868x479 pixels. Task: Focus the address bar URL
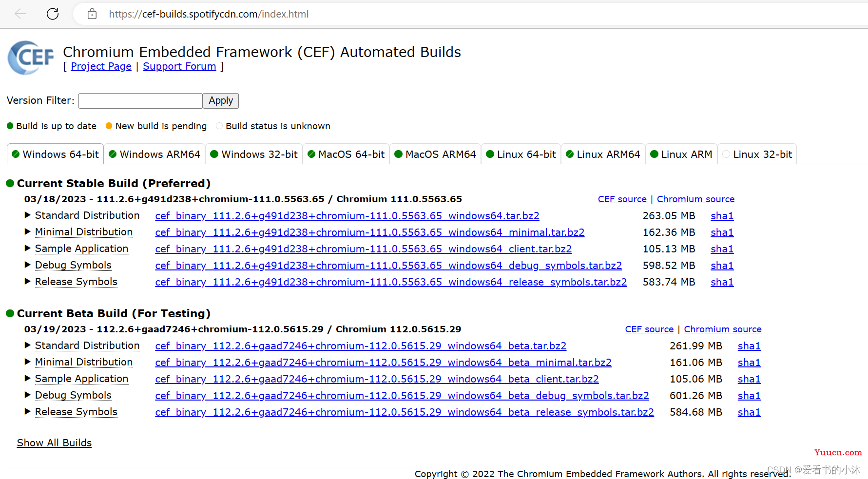pyautogui.click(x=209, y=14)
